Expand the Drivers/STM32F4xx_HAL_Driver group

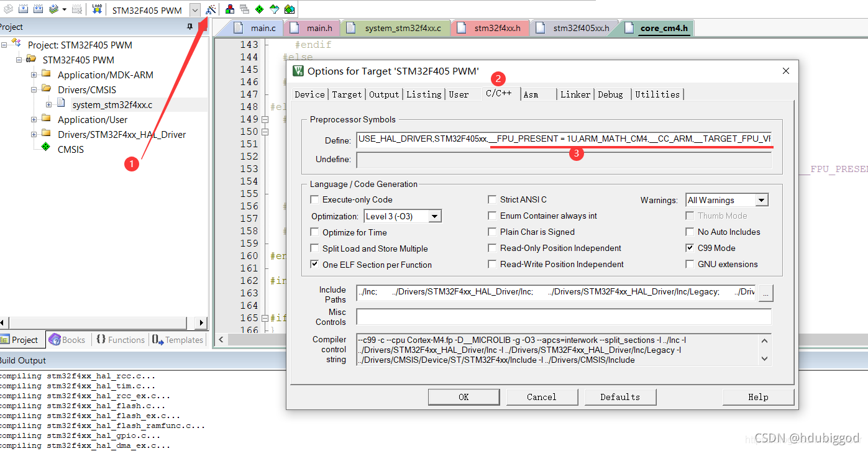coord(34,134)
